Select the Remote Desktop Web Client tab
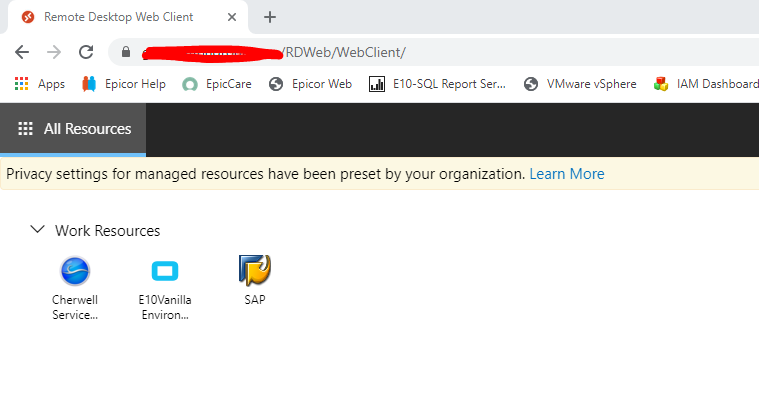Viewport: 759px width, 404px height. tap(120, 17)
